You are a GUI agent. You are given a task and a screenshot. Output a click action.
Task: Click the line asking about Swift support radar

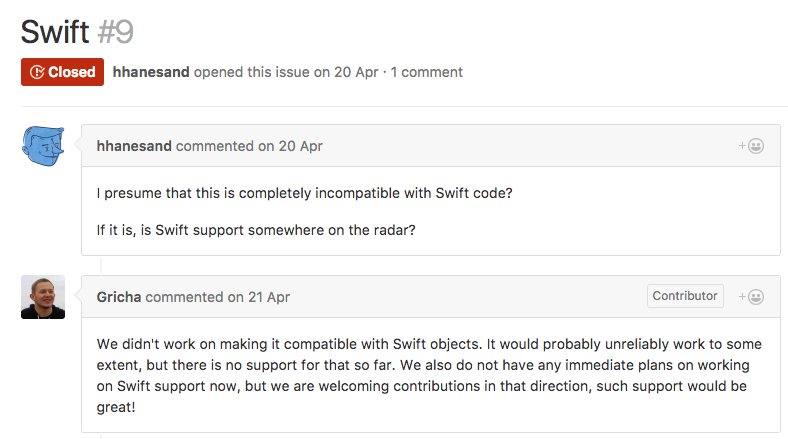pyautogui.click(x=256, y=230)
